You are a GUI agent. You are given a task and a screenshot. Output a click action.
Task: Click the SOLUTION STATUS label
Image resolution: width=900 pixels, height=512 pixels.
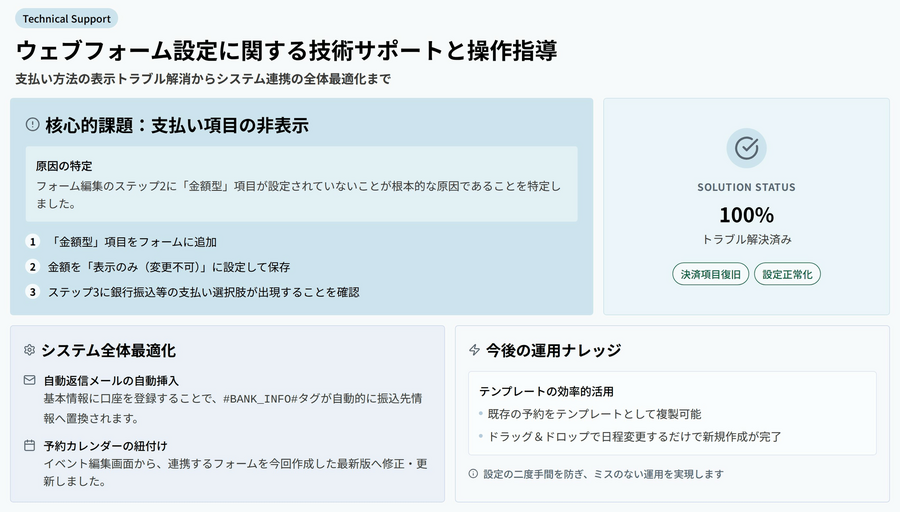coord(746,187)
